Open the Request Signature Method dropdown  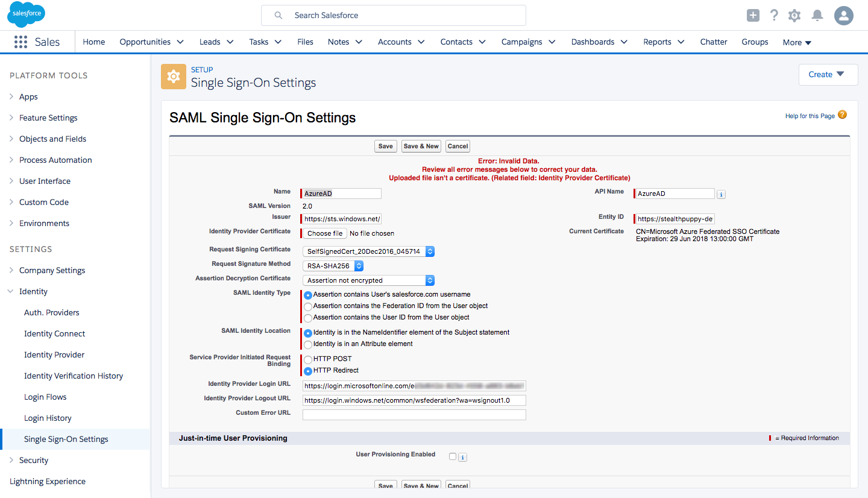333,266
